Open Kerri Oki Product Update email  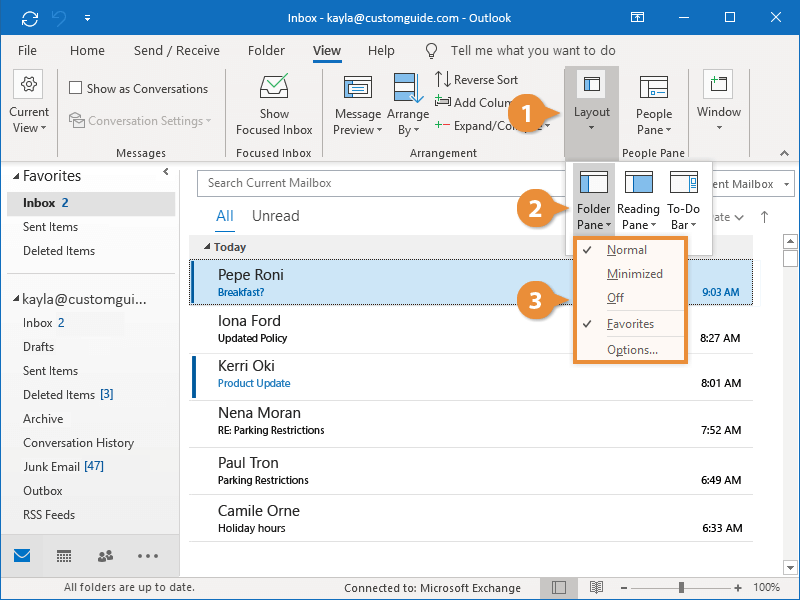click(x=471, y=376)
